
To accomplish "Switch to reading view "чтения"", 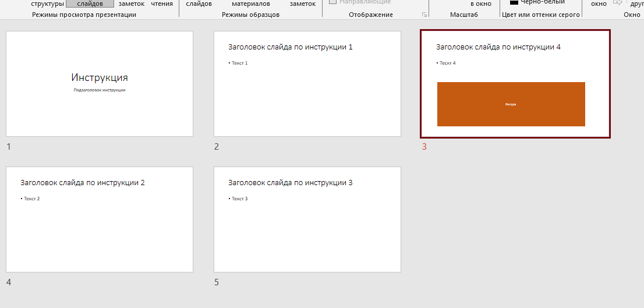I will point(162,3).
